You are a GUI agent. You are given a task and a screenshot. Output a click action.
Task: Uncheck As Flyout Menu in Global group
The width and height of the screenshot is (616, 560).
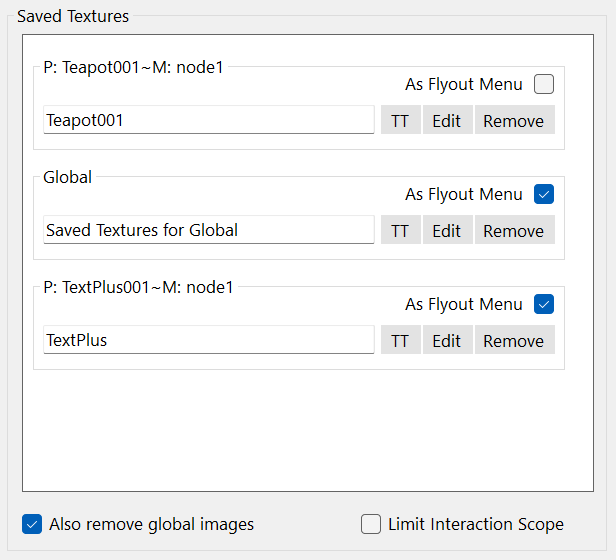pyautogui.click(x=544, y=195)
